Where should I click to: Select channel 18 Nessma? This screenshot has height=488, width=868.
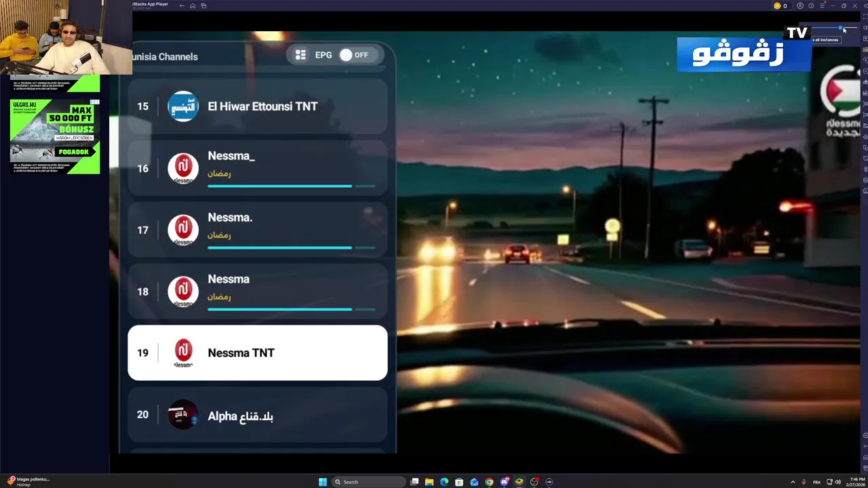click(x=258, y=291)
